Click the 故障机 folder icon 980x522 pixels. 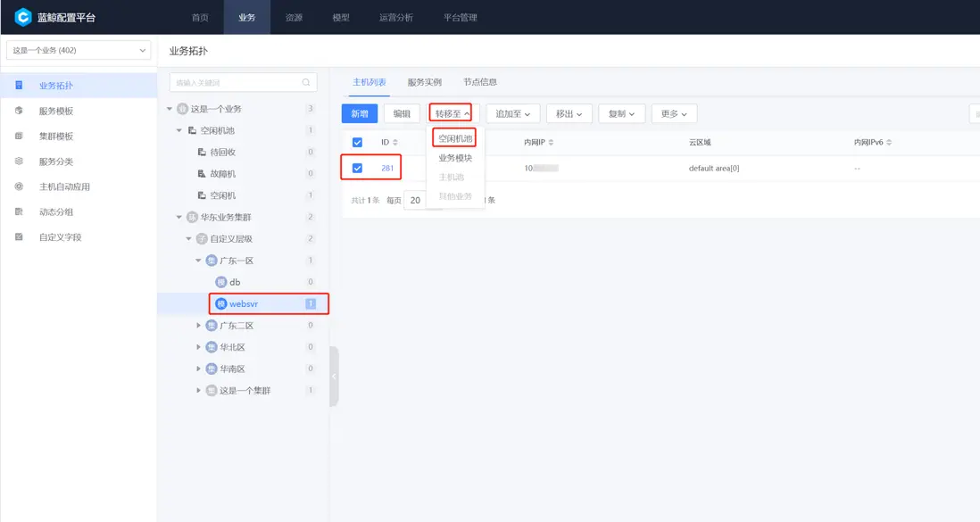(x=202, y=174)
